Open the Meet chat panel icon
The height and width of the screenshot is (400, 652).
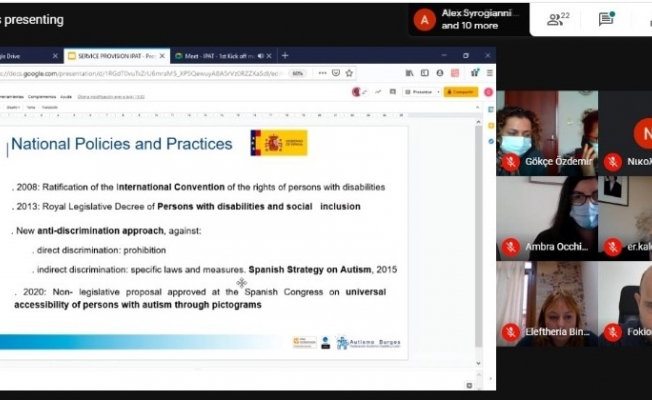point(606,19)
